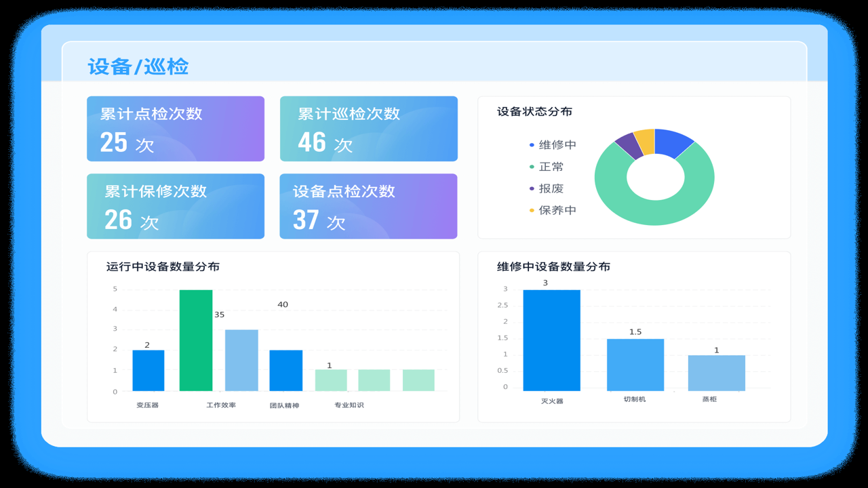The image size is (868, 488).
Task: Click the 2.5 y-axis tick
Action: (502, 306)
